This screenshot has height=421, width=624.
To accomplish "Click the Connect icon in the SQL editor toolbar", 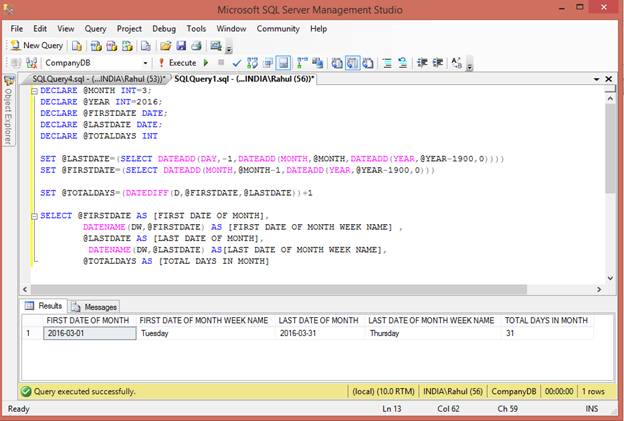I will tap(16, 63).
